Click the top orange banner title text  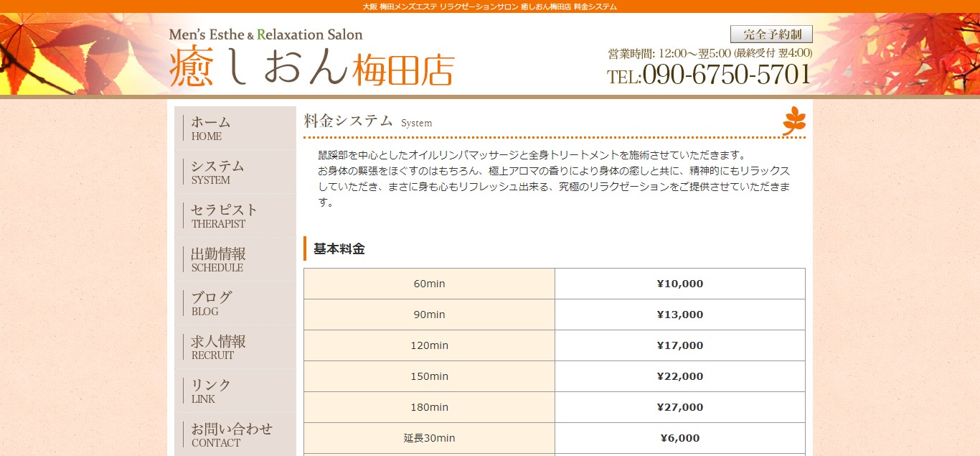coord(490,6)
